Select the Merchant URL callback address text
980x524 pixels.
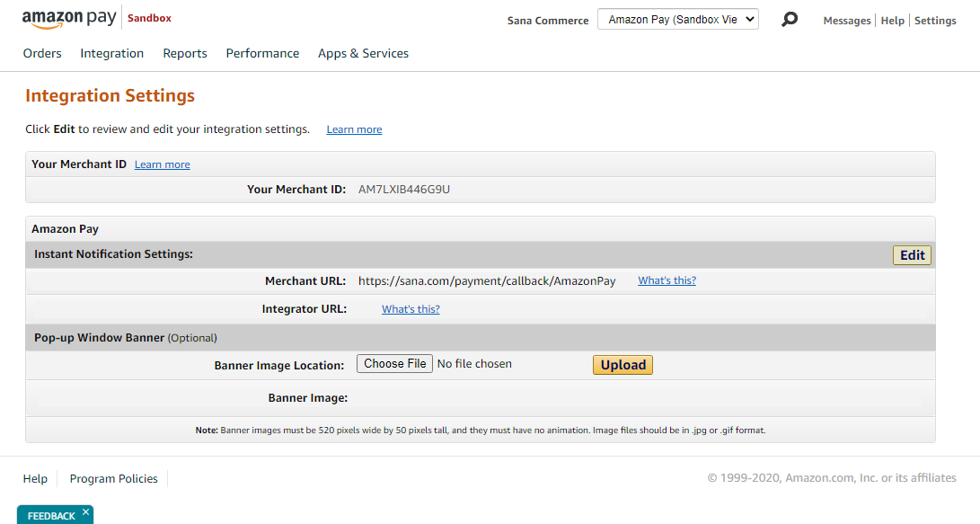pyautogui.click(x=487, y=281)
